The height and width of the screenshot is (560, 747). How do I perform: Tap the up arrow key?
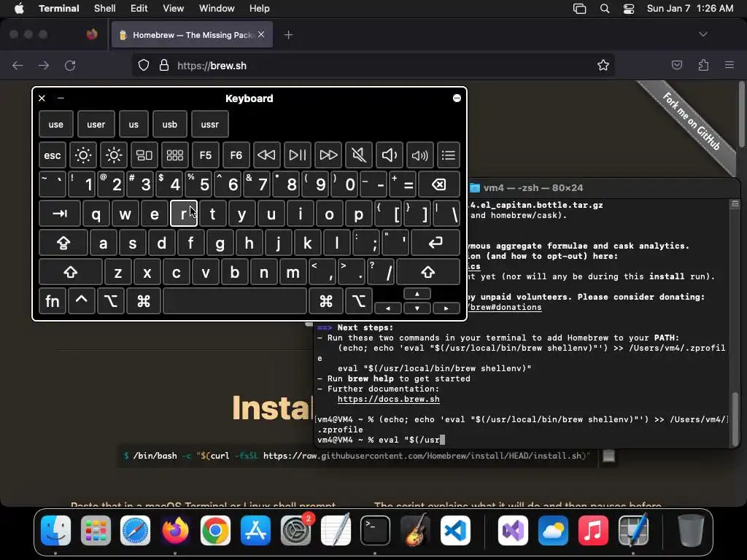(417, 294)
